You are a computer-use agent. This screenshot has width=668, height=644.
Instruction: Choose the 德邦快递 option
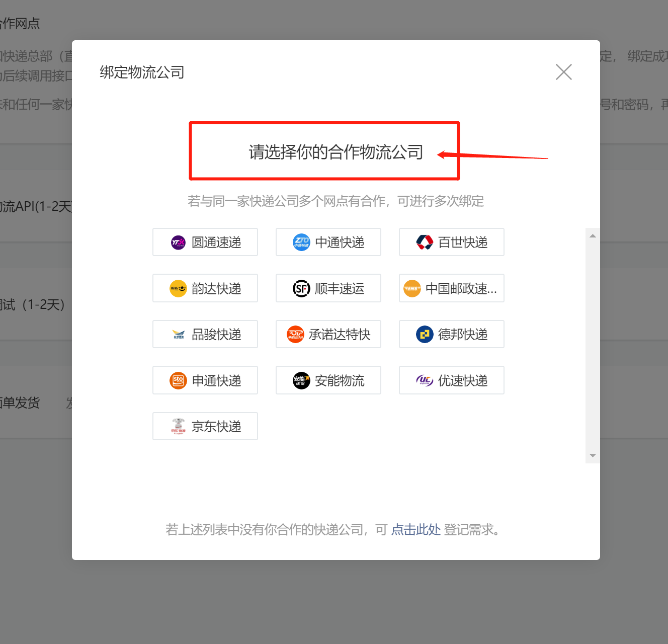pos(452,334)
